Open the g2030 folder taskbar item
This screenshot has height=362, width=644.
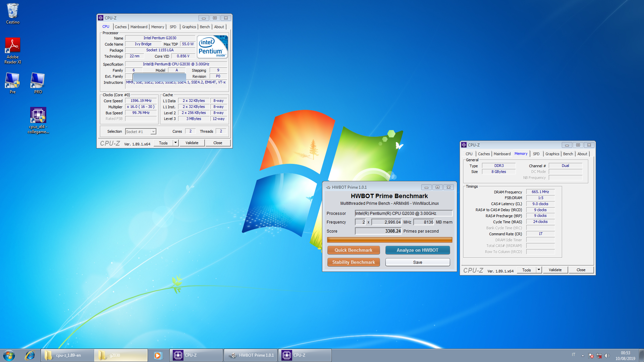pyautogui.click(x=121, y=355)
